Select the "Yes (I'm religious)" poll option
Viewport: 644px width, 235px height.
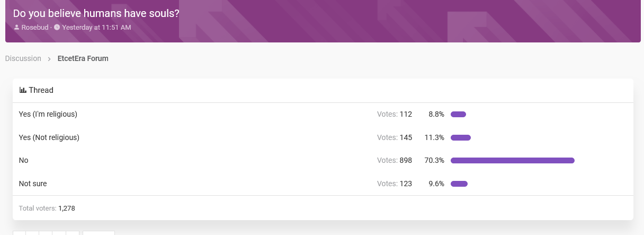coord(48,114)
